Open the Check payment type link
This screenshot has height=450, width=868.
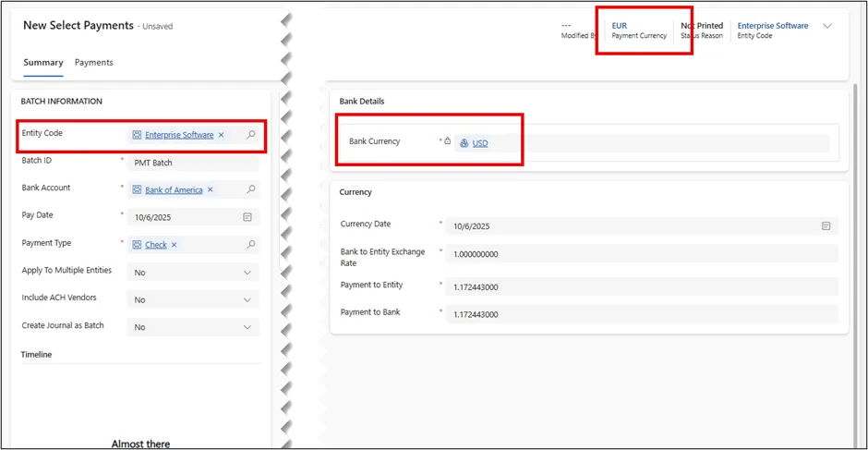coord(155,244)
